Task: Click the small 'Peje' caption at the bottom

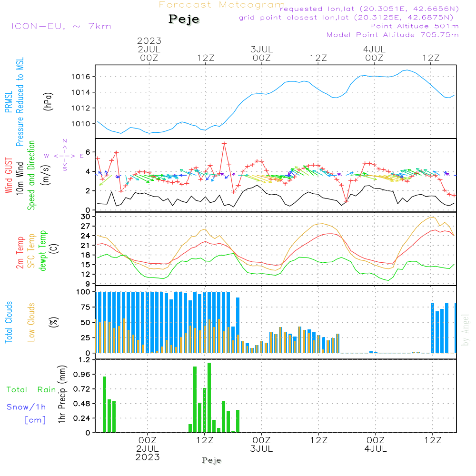Action: coord(212,460)
